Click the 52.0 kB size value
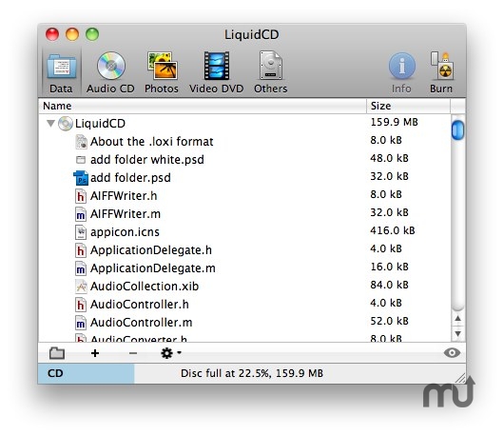Viewport: 504px width, 436px height. (x=389, y=321)
